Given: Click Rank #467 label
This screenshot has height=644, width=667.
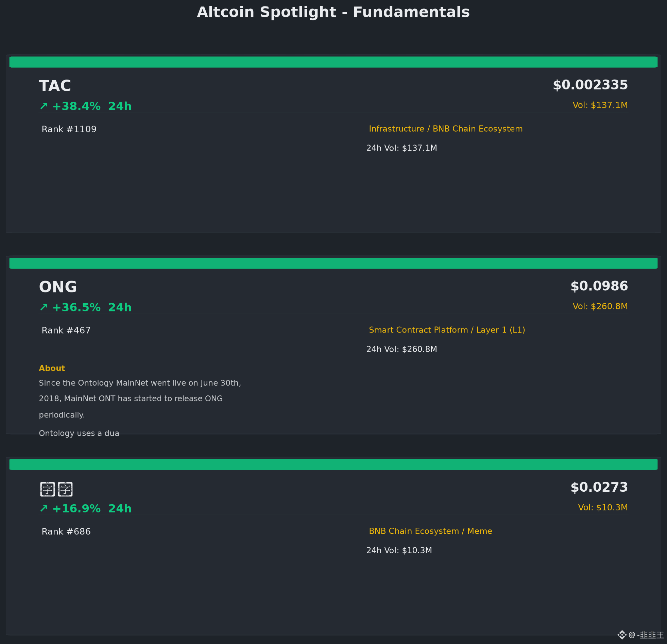Looking at the screenshot, I should pyautogui.click(x=66, y=331).
